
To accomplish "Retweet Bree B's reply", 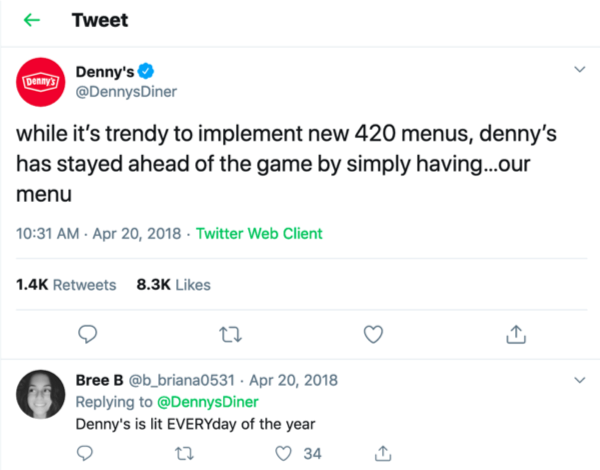I will pyautogui.click(x=182, y=453).
